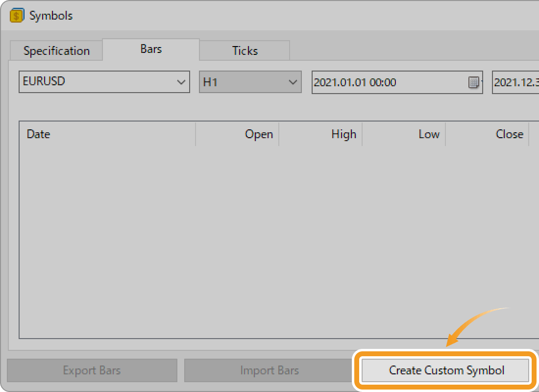This screenshot has height=392, width=539.
Task: Sort by the Close column header
Action: point(487,134)
